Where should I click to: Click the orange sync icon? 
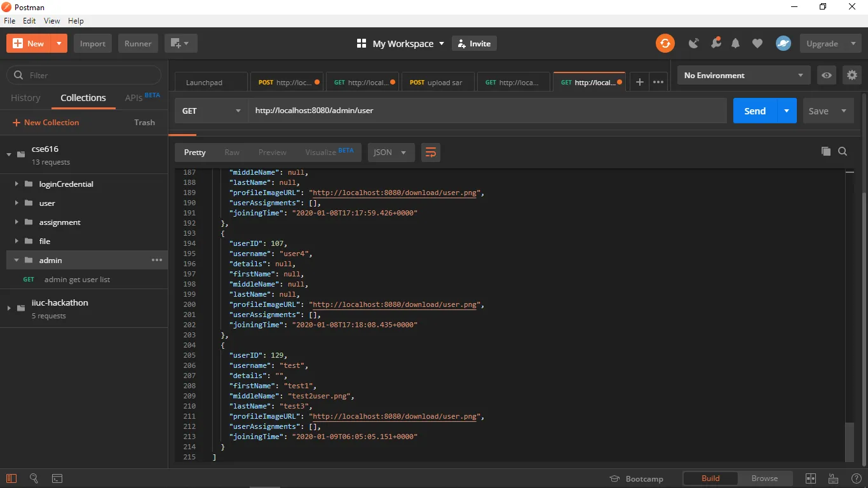(665, 43)
